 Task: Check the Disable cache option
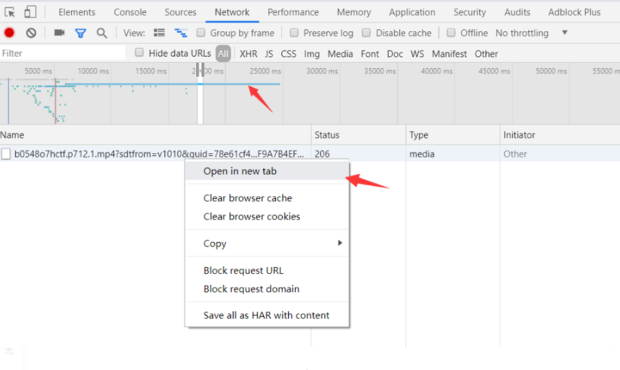click(x=367, y=32)
